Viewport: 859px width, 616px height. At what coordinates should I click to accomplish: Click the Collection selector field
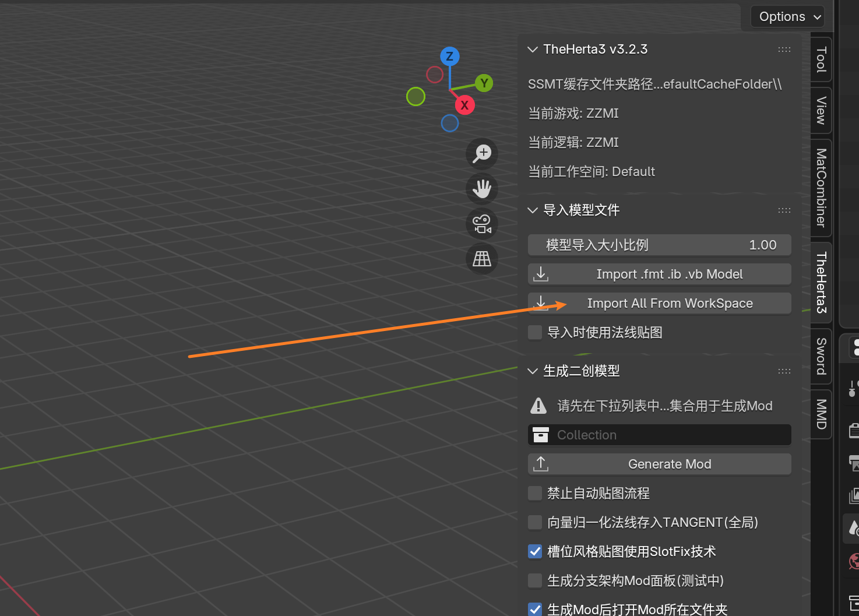[659, 435]
